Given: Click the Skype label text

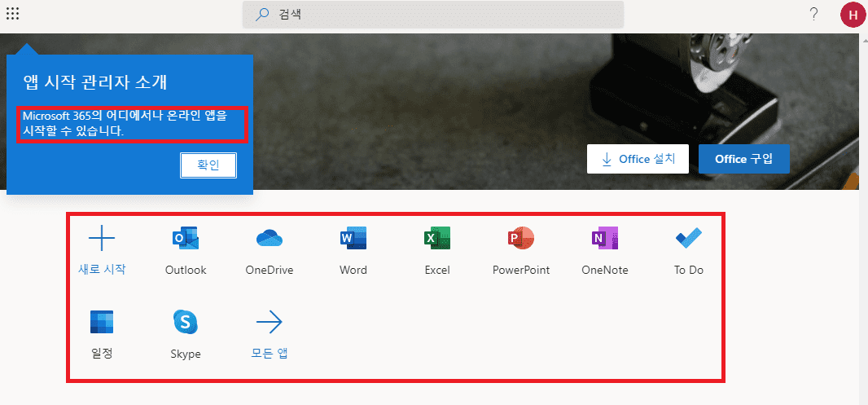Looking at the screenshot, I should click(186, 354).
